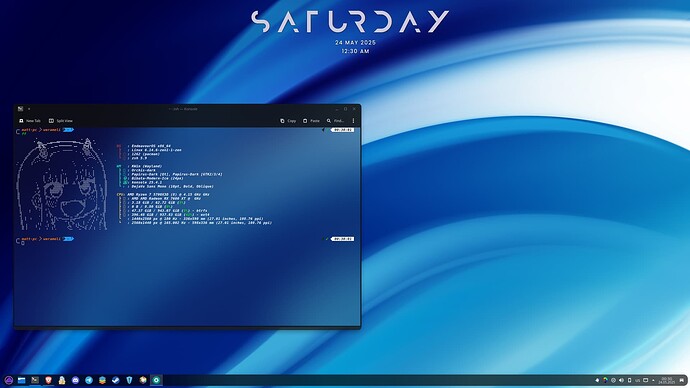Open the shield icon app in the taskbar

click(129, 380)
